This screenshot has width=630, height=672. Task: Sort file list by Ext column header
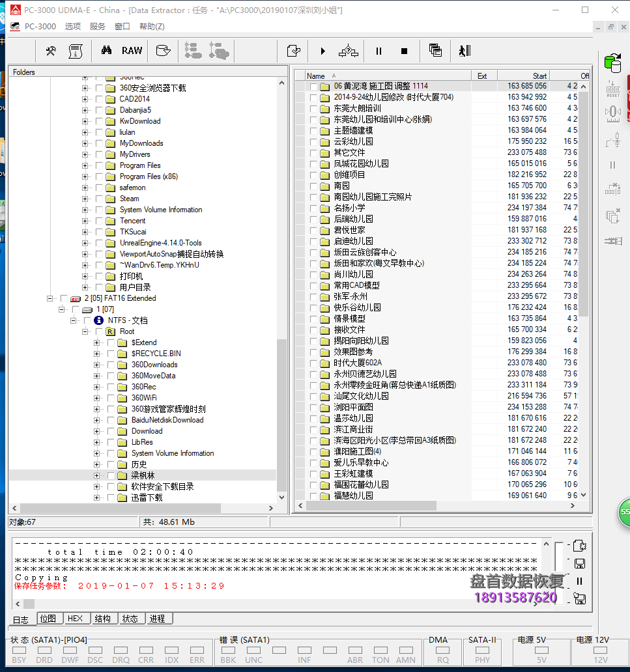(484, 76)
